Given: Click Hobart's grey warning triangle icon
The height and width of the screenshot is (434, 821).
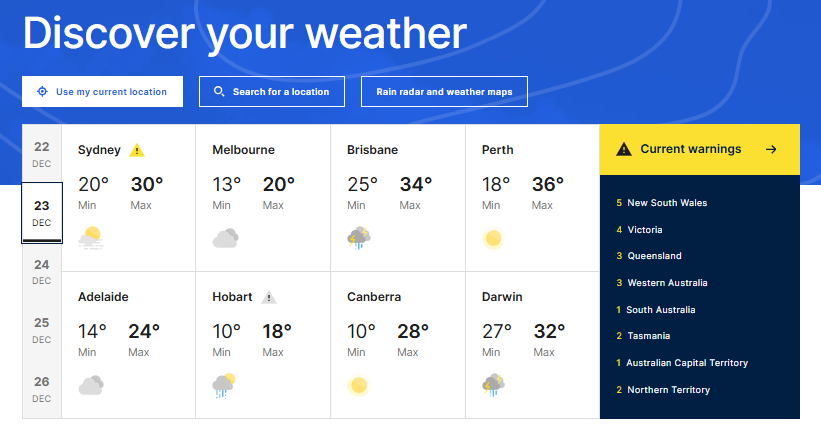Looking at the screenshot, I should [269, 297].
